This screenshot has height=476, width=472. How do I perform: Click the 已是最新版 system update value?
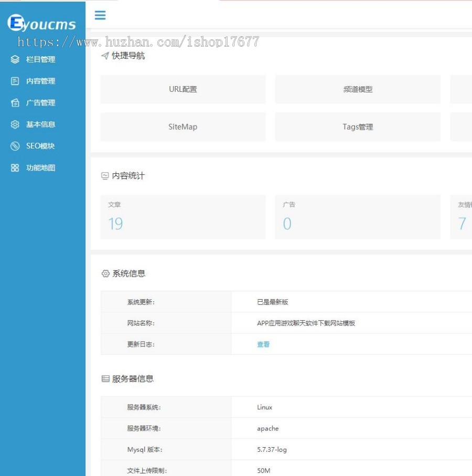pyautogui.click(x=272, y=302)
